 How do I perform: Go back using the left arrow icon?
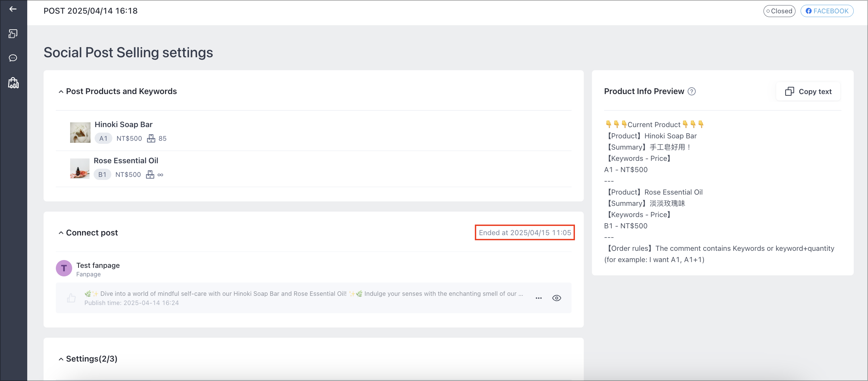(x=13, y=9)
